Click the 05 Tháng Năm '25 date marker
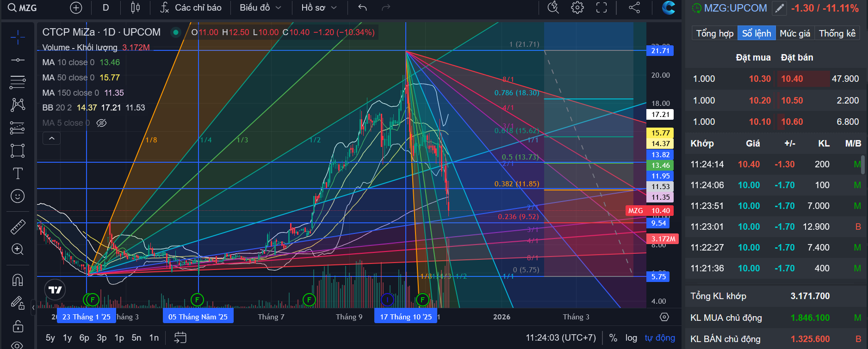868x349 pixels. click(x=198, y=317)
